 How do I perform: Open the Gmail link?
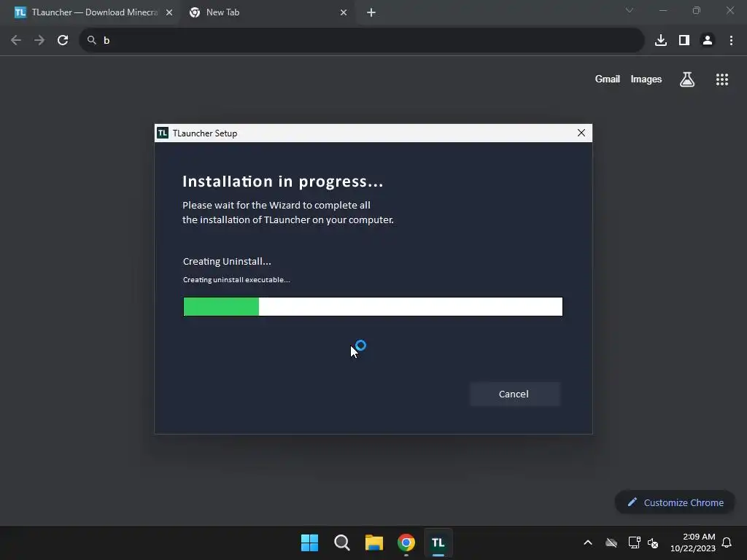608,79
